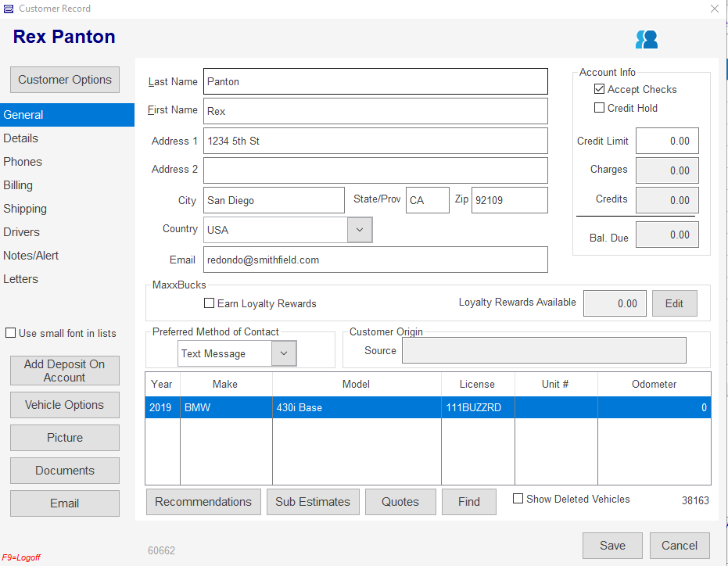Click the First Name input field

pyautogui.click(x=375, y=111)
